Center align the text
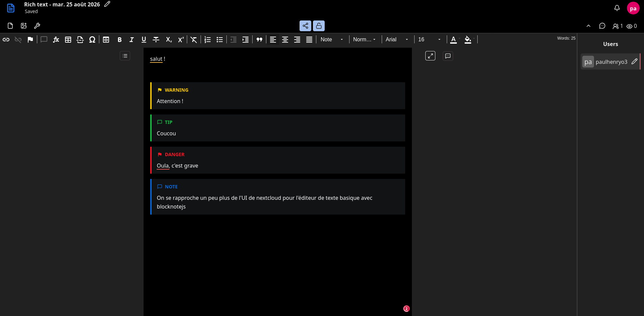This screenshot has height=316, width=644. tap(285, 40)
